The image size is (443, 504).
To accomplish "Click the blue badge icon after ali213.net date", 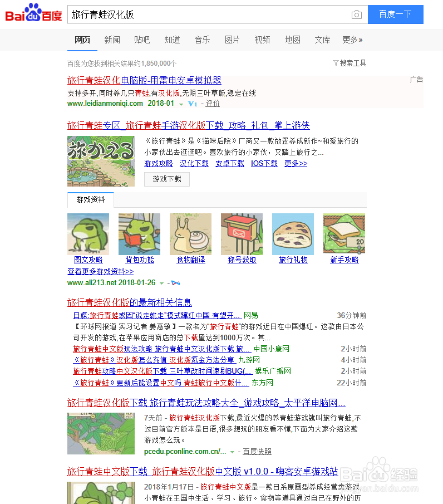I will (x=176, y=283).
